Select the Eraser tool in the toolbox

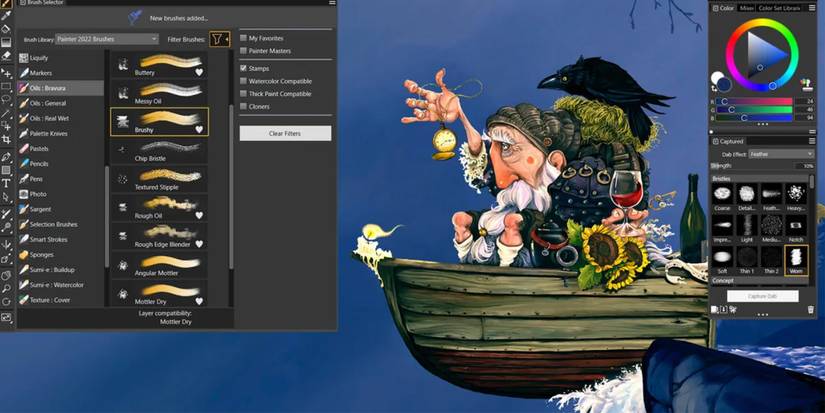coord(7,57)
